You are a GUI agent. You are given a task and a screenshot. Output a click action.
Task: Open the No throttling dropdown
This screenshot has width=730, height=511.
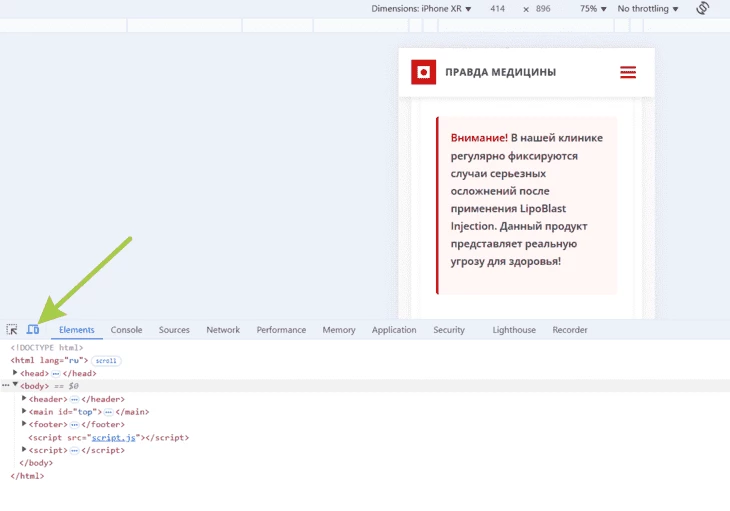pyautogui.click(x=648, y=9)
